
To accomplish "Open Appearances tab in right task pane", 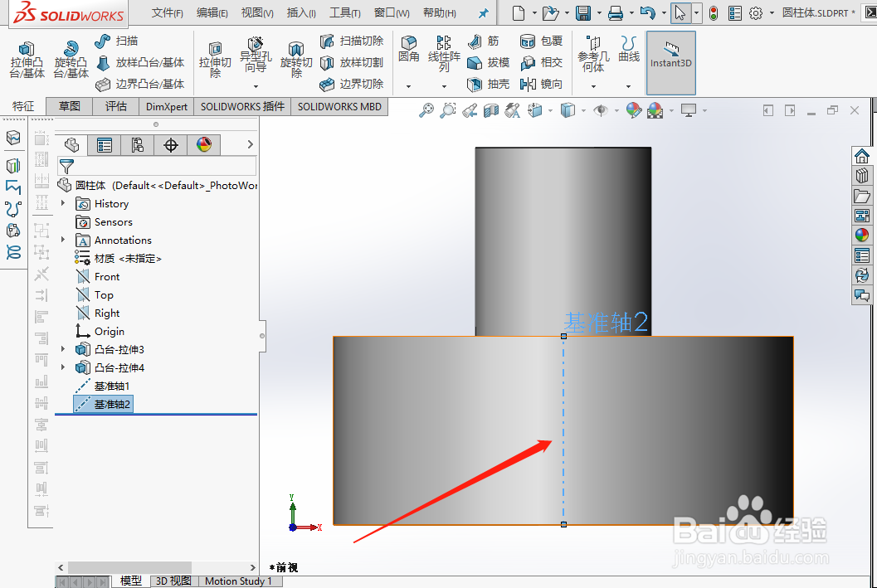I will [862, 235].
